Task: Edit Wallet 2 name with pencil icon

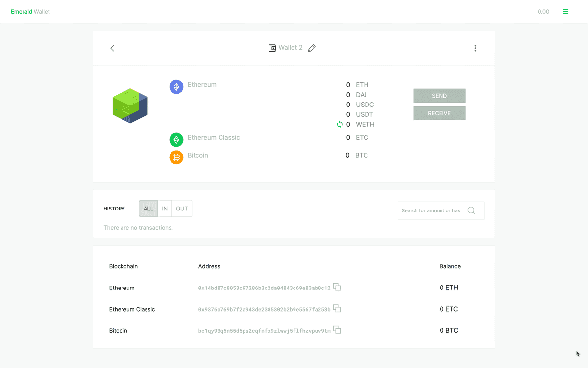Action: click(312, 48)
